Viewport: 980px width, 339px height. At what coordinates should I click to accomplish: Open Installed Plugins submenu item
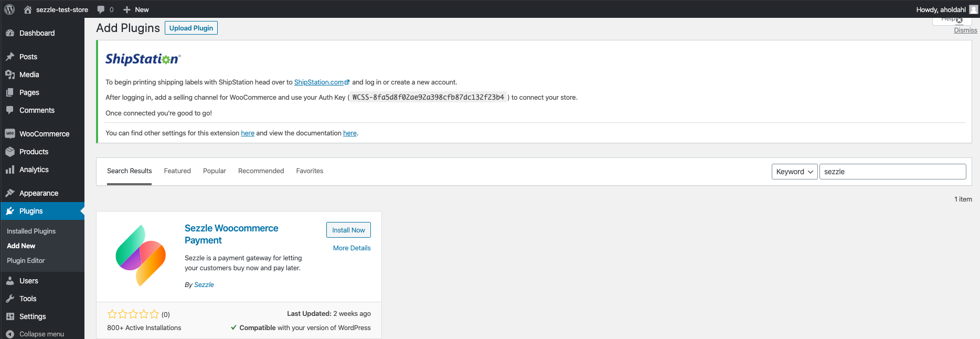coord(31,231)
